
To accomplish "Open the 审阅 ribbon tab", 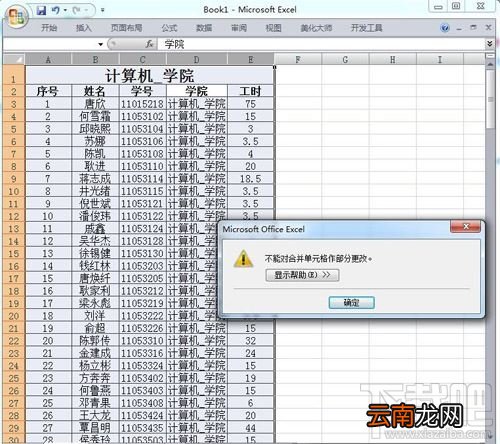I will [x=239, y=28].
